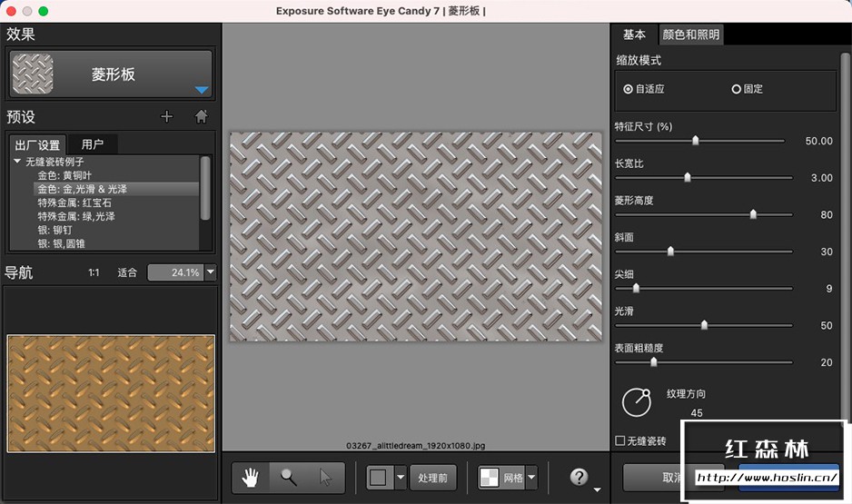Select preset 银: 银,圆锥

(61, 243)
